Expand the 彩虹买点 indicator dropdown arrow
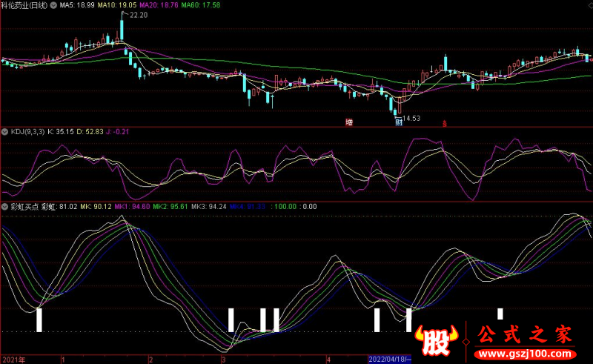 [5, 207]
